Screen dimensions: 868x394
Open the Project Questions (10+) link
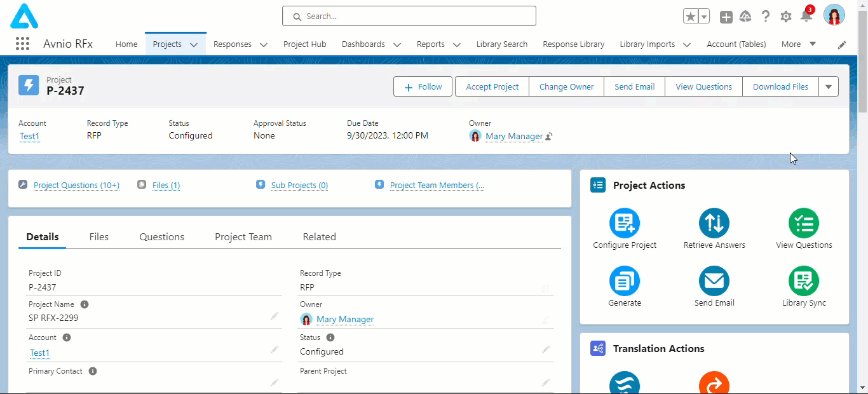coord(76,186)
